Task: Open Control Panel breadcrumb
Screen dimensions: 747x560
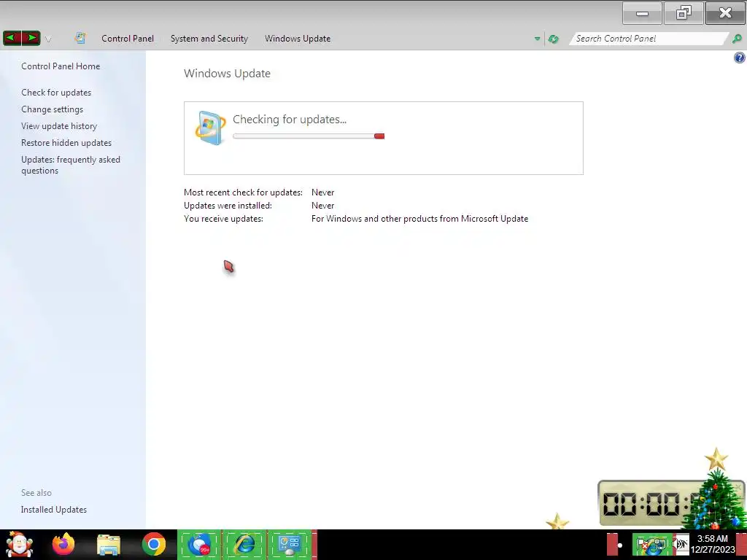Action: (127, 39)
